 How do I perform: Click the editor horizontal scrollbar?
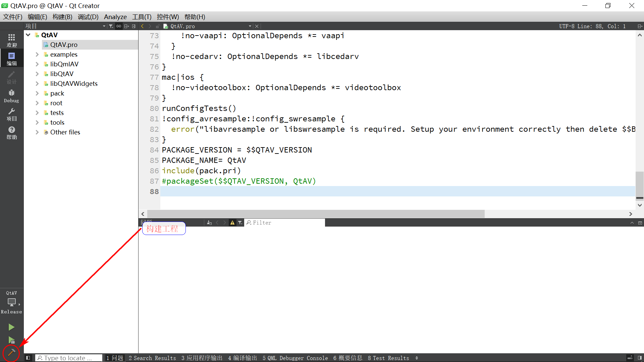(315, 214)
